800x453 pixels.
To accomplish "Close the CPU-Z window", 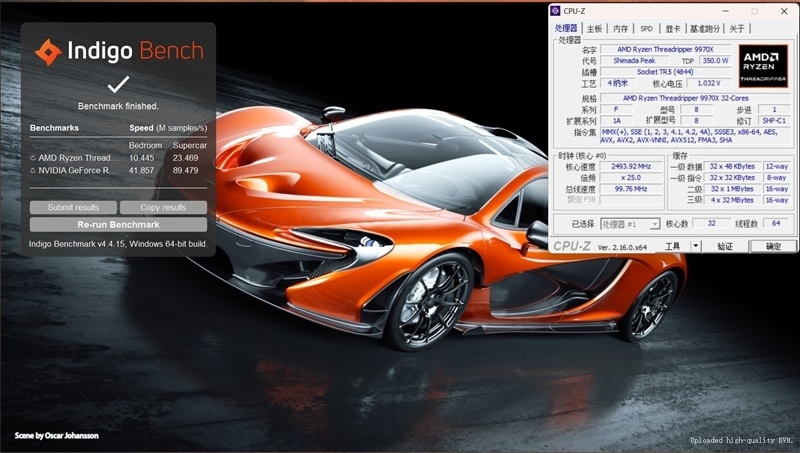I will 784,11.
